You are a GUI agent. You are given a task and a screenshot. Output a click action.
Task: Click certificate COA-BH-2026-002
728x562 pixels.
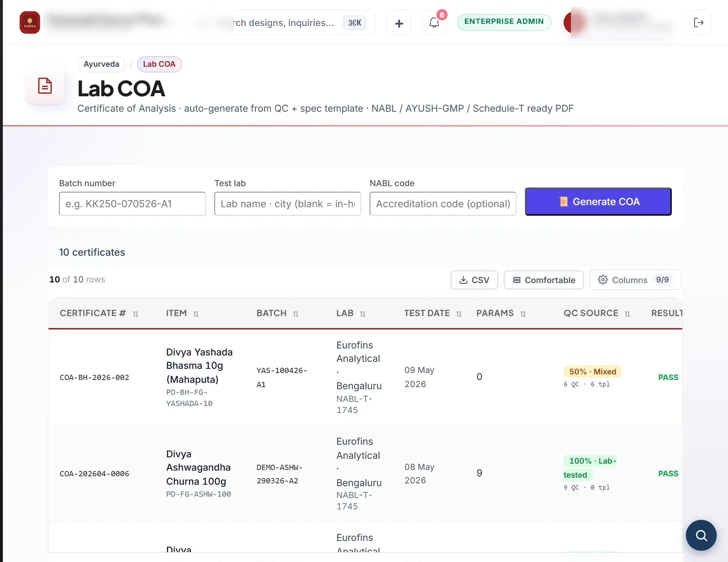(x=94, y=377)
